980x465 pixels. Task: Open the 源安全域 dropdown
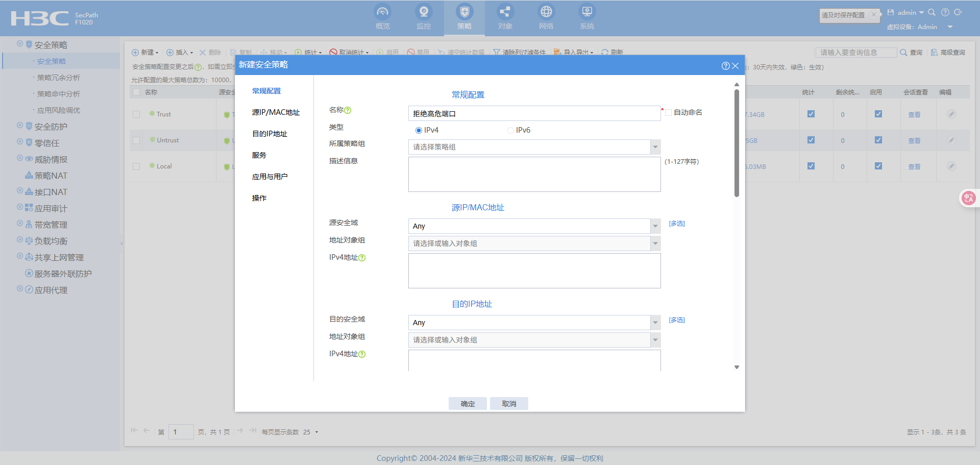655,226
